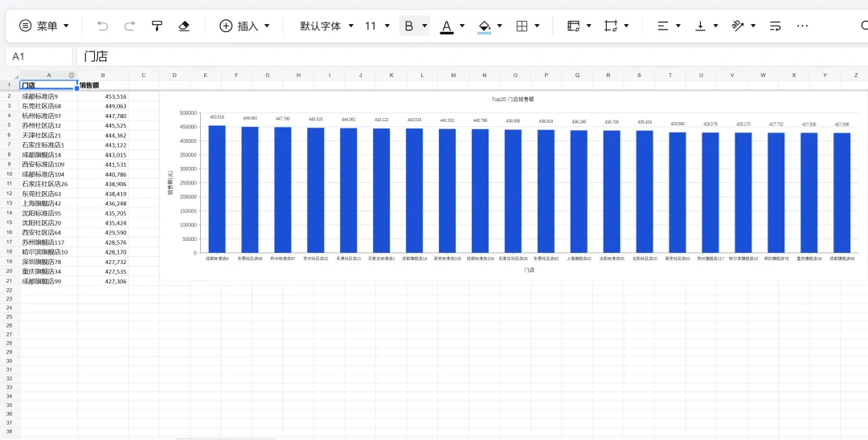The width and height of the screenshot is (868, 440).
Task: Open the 插入 insert menu
Action: tap(244, 26)
